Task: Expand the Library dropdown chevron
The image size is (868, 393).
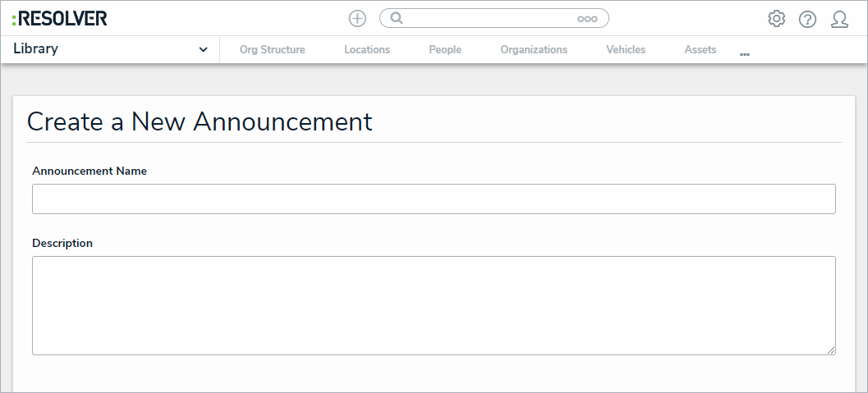Action: click(x=204, y=50)
